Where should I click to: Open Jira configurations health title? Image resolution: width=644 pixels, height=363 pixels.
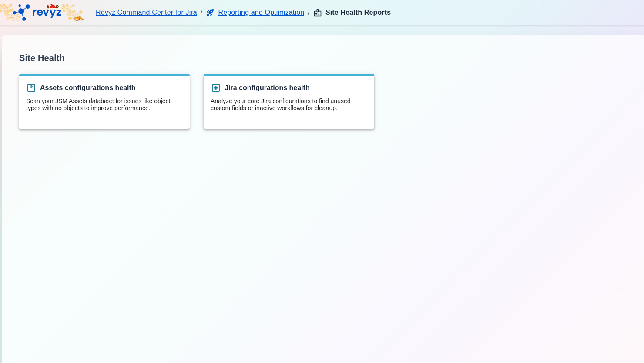click(267, 88)
